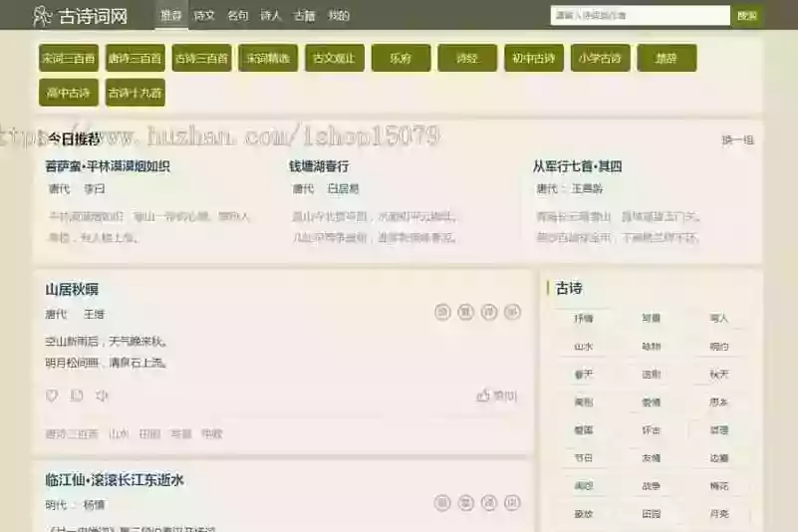Click 换一组 to refresh today's recommendations
The width and height of the screenshot is (798, 532).
[x=737, y=140]
